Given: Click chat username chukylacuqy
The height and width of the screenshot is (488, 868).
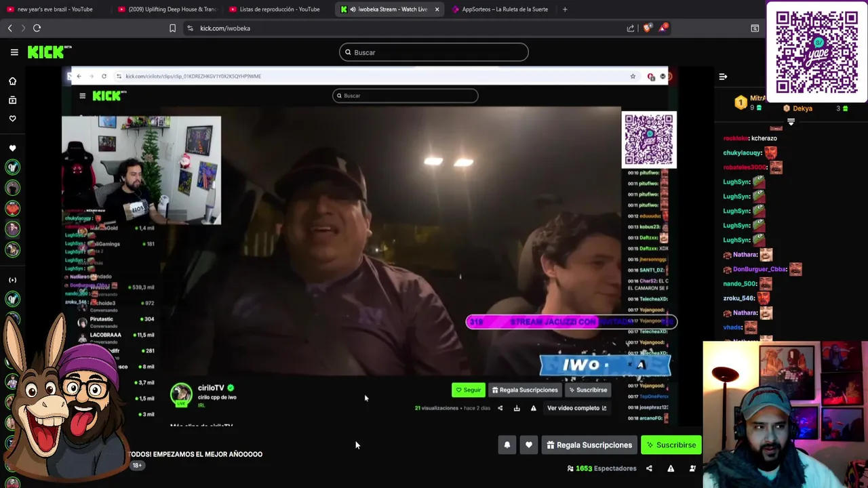Looking at the screenshot, I should coord(743,152).
